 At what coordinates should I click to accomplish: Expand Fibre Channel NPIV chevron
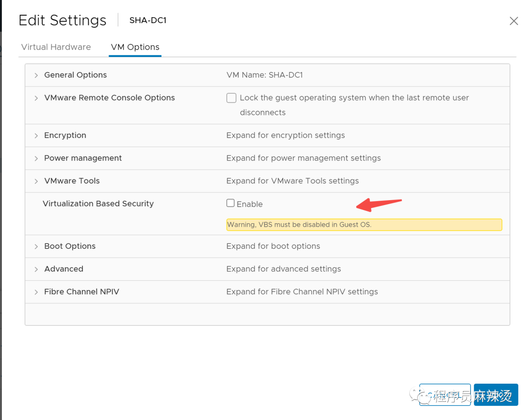point(36,292)
